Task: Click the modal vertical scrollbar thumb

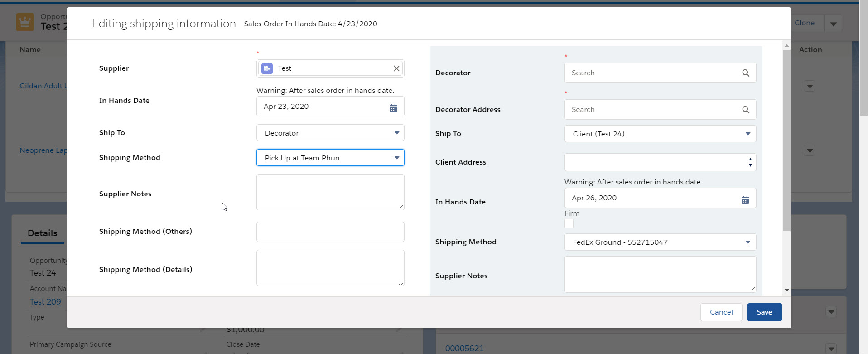Action: tap(786, 141)
